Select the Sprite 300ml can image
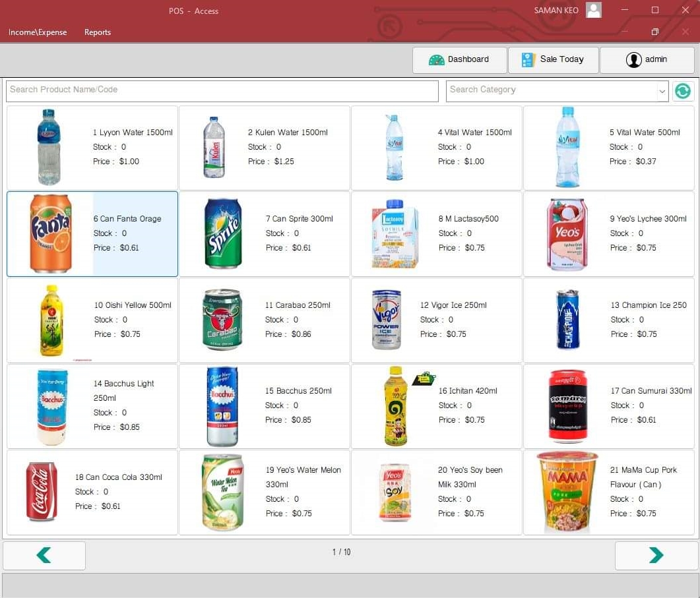The height and width of the screenshot is (598, 700). pos(223,233)
